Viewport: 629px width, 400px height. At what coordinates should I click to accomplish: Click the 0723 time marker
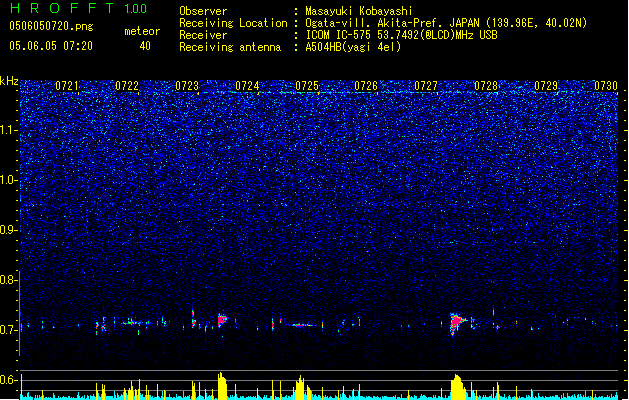tap(187, 86)
